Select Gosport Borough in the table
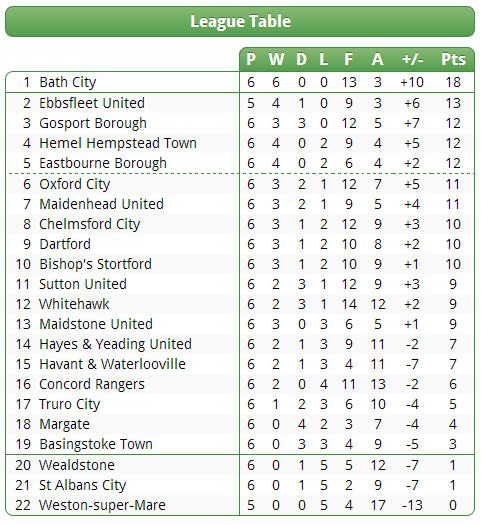481x525 pixels. point(93,124)
